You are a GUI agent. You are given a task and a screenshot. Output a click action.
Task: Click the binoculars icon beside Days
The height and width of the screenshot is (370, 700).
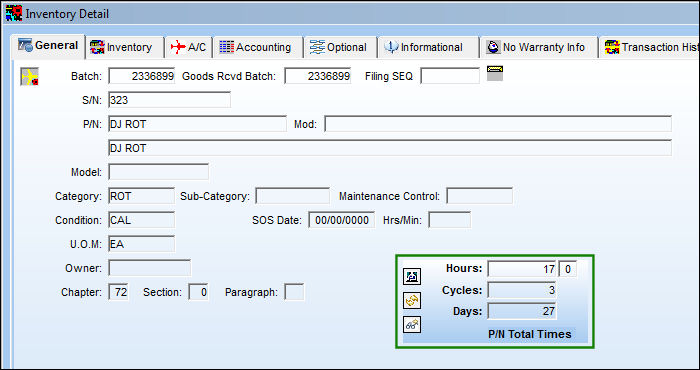pyautogui.click(x=412, y=324)
